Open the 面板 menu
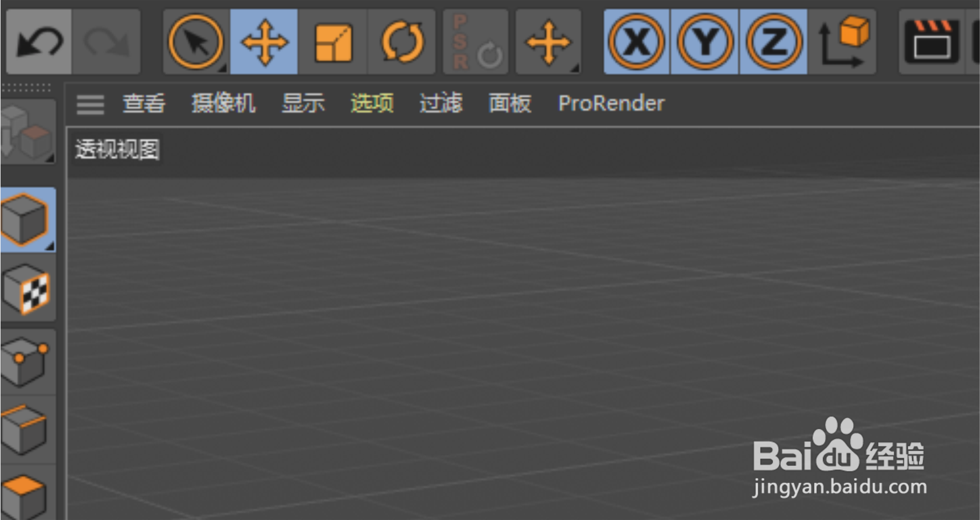Image resolution: width=980 pixels, height=520 pixels. 510,103
